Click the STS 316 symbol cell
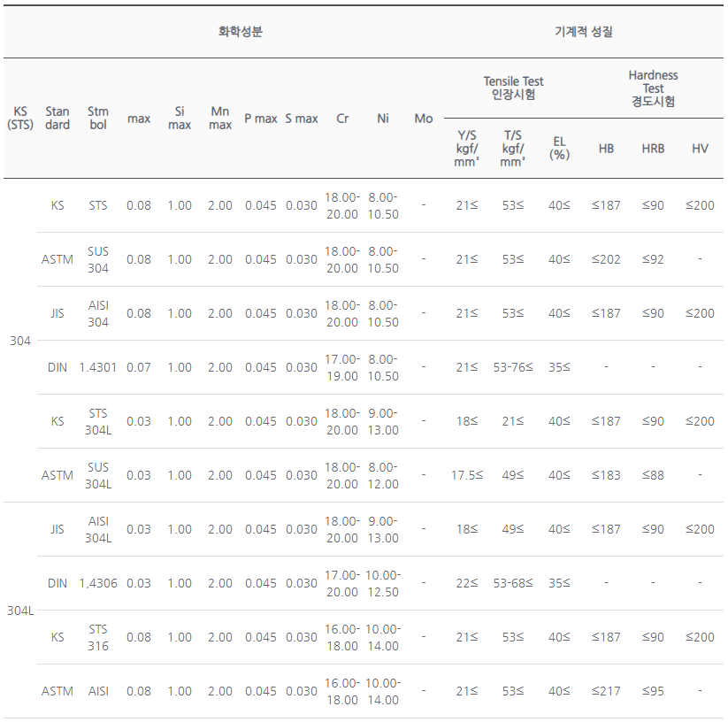 click(98, 637)
